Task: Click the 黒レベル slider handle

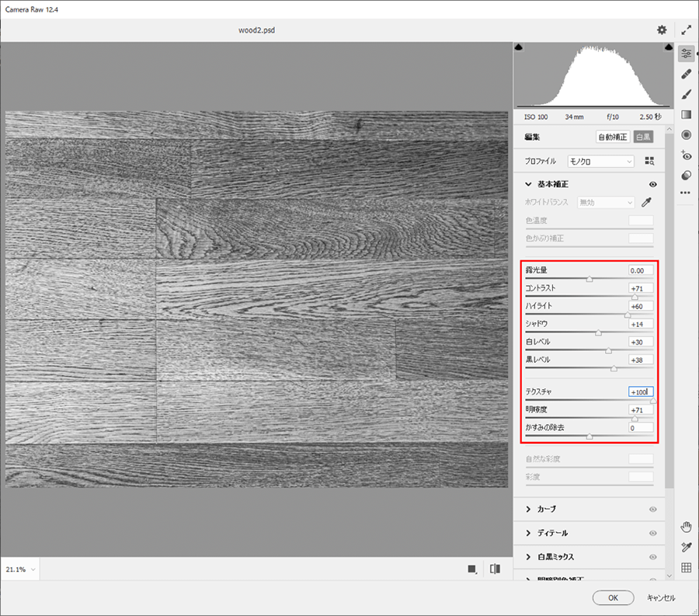Action: 614,369
